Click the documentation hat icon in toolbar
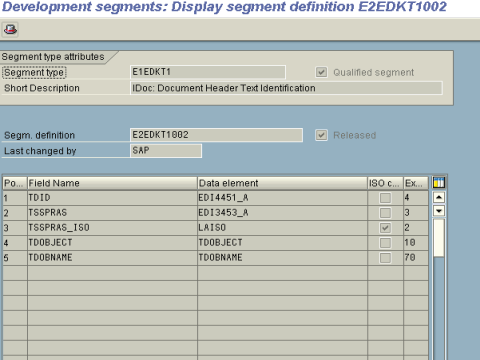Image resolution: width=480 pixels, height=360 pixels. click(x=10, y=30)
